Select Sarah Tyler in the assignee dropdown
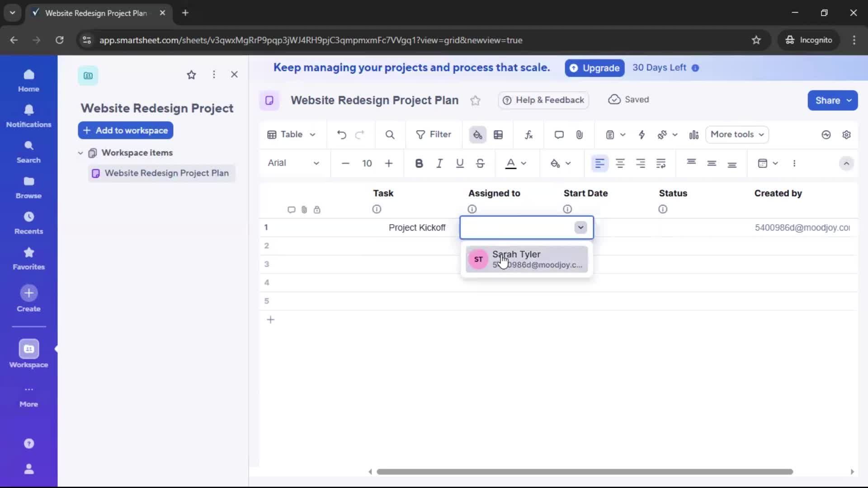The height and width of the screenshot is (488, 868). pos(527,259)
